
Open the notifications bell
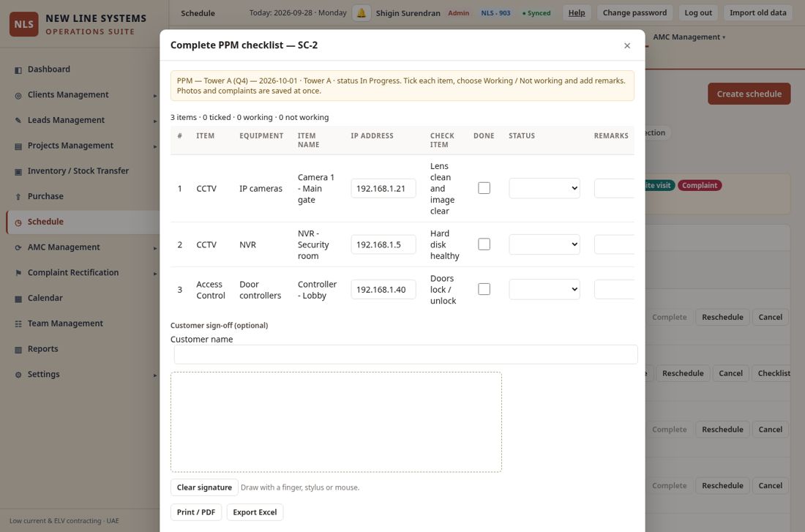362,13
